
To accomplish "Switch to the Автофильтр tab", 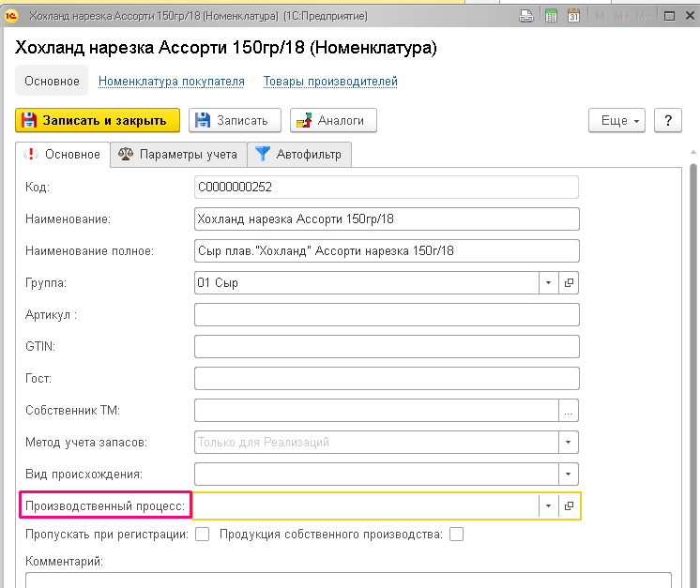I will coord(299,155).
